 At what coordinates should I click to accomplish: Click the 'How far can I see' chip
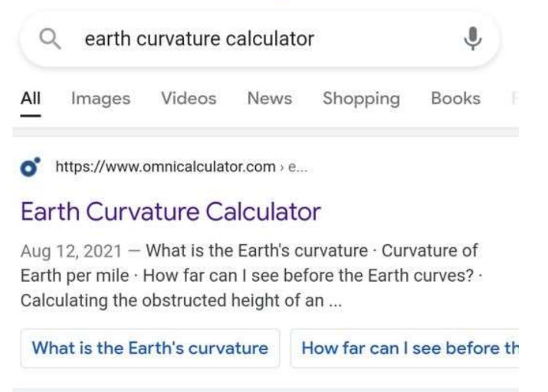(x=405, y=348)
